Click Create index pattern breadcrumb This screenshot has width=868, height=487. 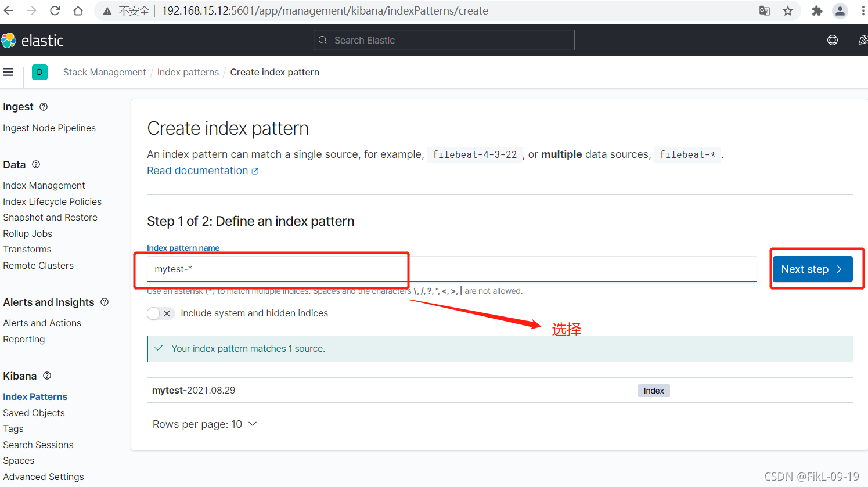[275, 72]
